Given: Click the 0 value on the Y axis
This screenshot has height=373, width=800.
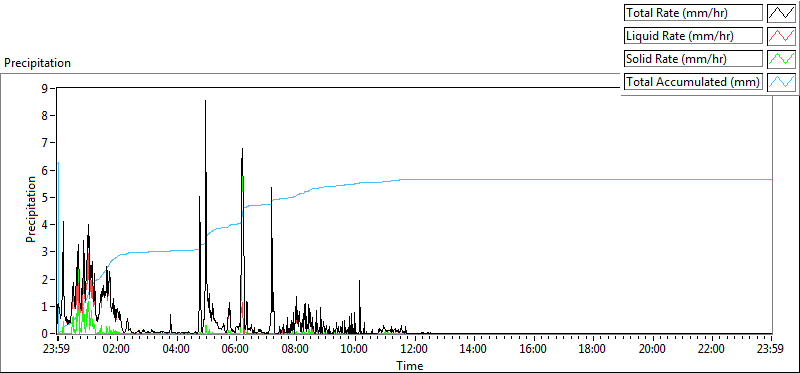Looking at the screenshot, I should [44, 333].
